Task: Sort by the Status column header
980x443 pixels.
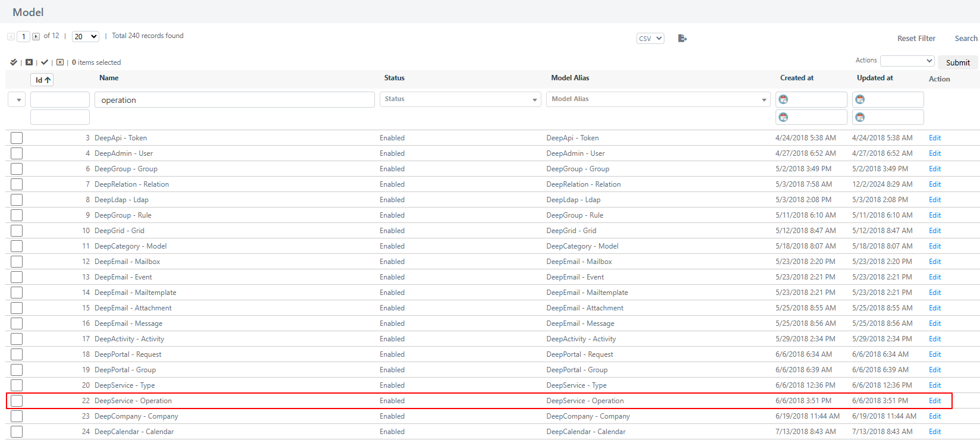Action: (394, 78)
